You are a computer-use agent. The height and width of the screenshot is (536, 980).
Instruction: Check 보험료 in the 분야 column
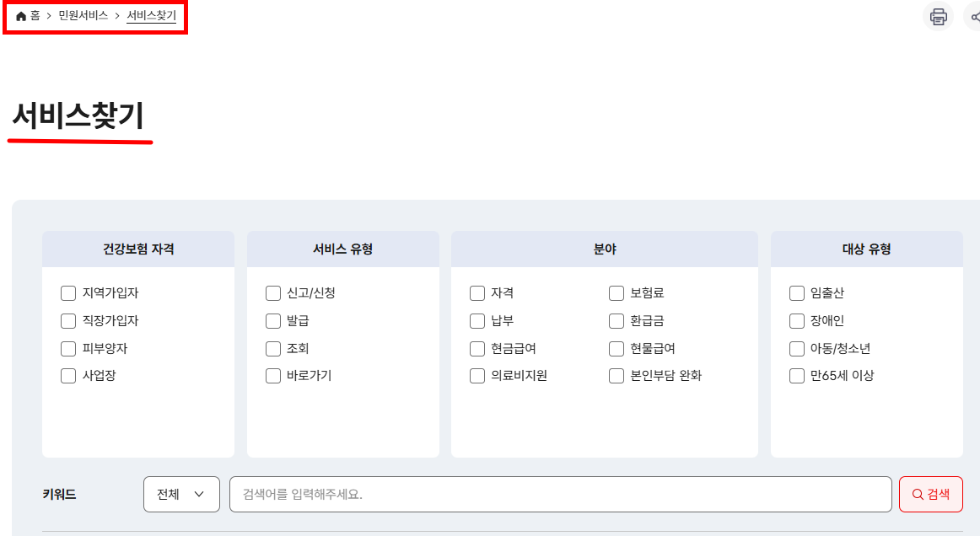pyautogui.click(x=616, y=293)
